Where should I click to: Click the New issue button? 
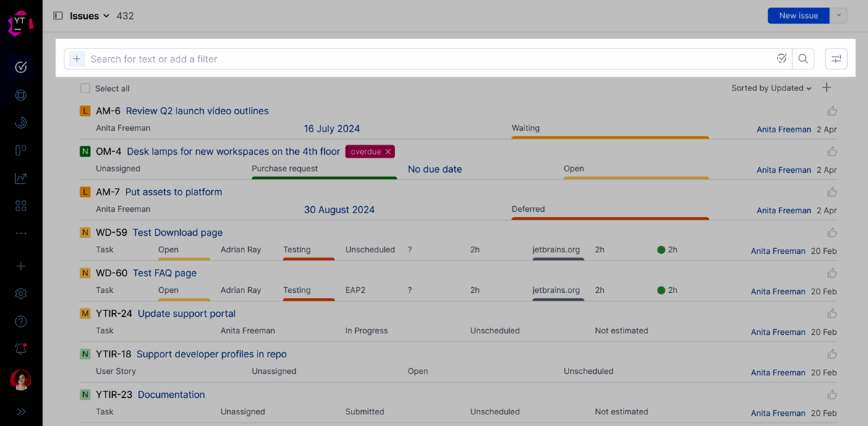pos(798,15)
